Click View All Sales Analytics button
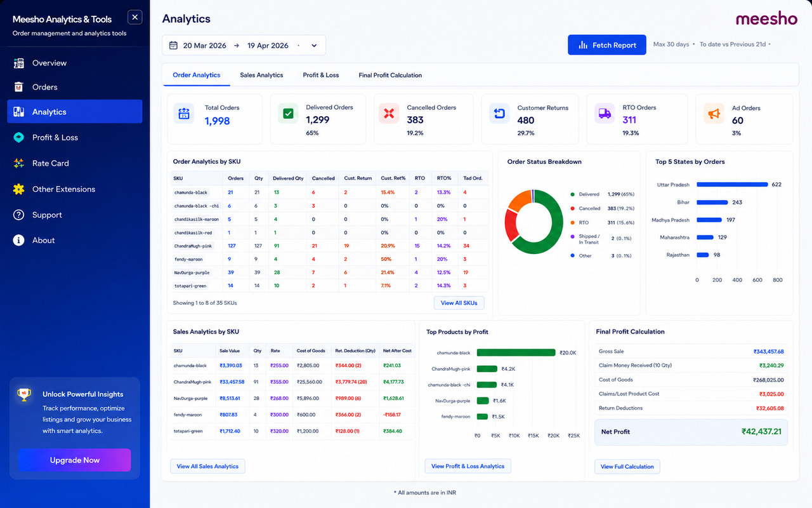 (207, 466)
